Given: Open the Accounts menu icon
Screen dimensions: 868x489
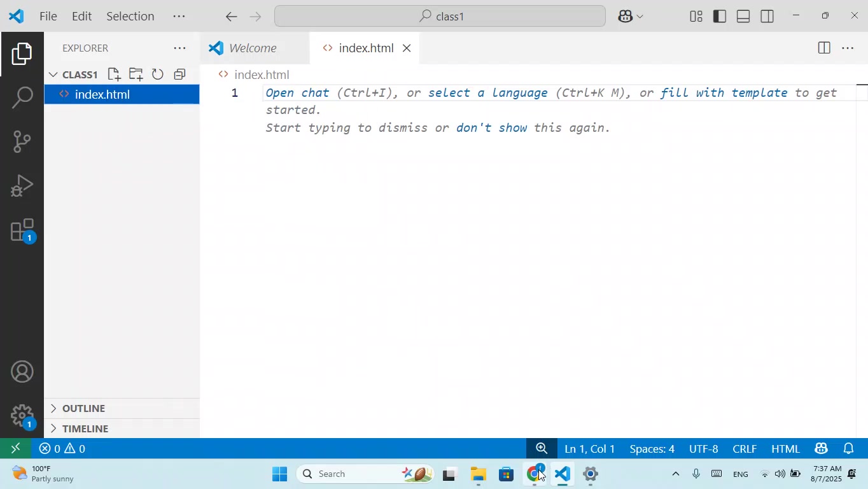Looking at the screenshot, I should [22, 372].
